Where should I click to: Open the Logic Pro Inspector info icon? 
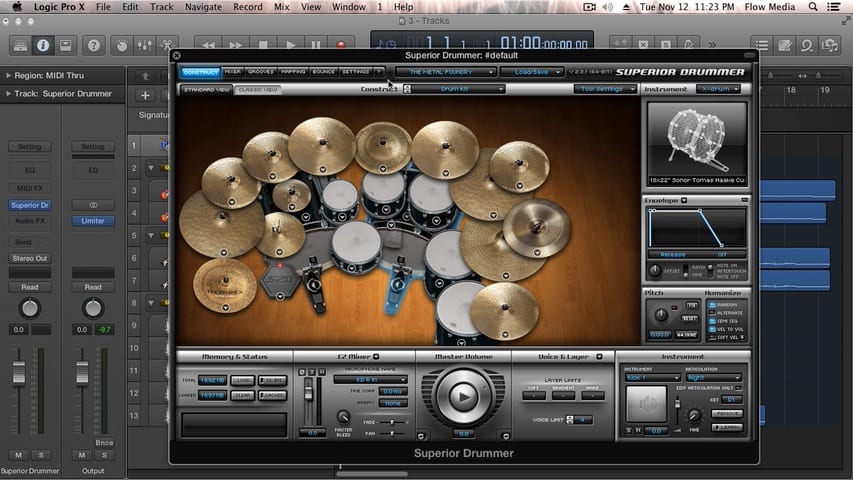pos(43,45)
